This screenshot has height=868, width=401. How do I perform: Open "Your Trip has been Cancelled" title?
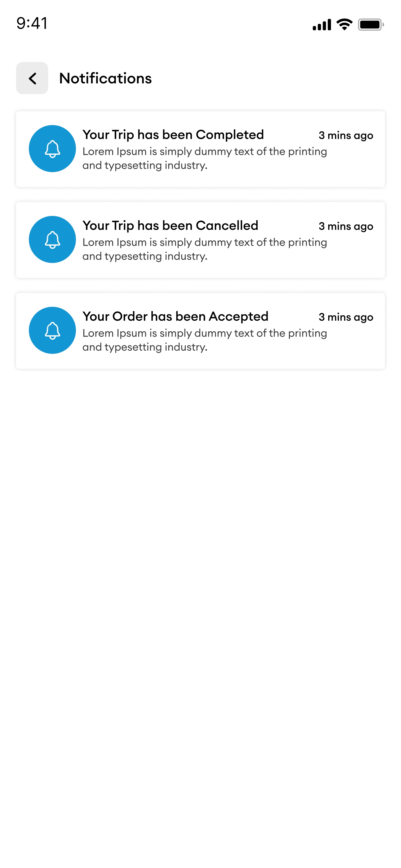170,225
